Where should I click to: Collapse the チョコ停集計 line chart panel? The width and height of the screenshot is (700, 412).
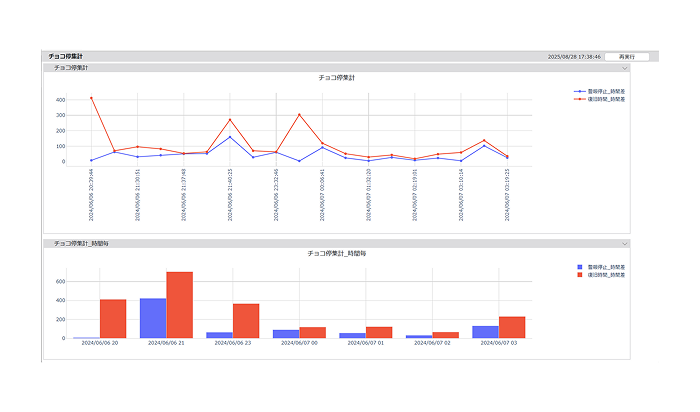[624, 68]
